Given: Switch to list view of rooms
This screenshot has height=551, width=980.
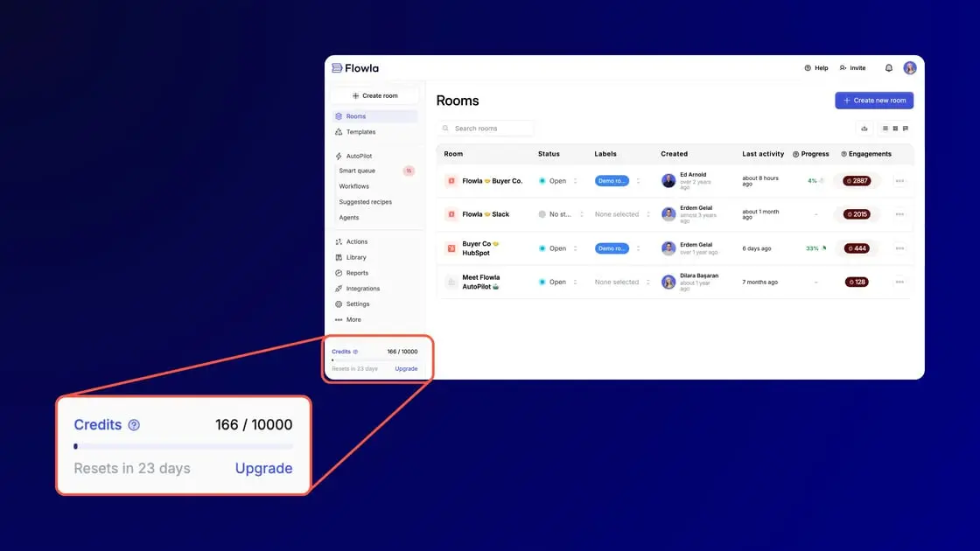Looking at the screenshot, I should tap(885, 129).
